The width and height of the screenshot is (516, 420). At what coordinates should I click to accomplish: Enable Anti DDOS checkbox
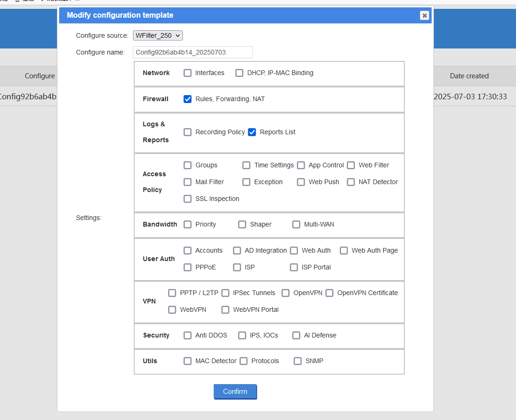188,336
